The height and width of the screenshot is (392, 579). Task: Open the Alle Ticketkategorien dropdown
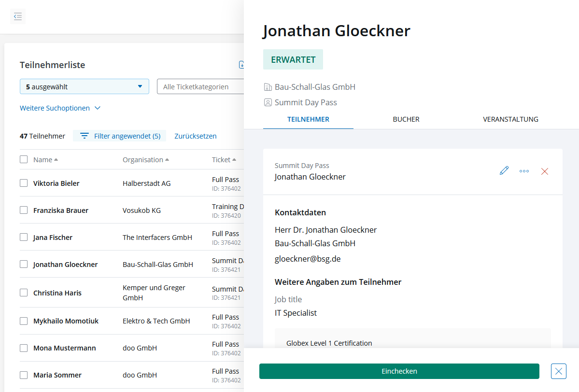click(x=200, y=86)
